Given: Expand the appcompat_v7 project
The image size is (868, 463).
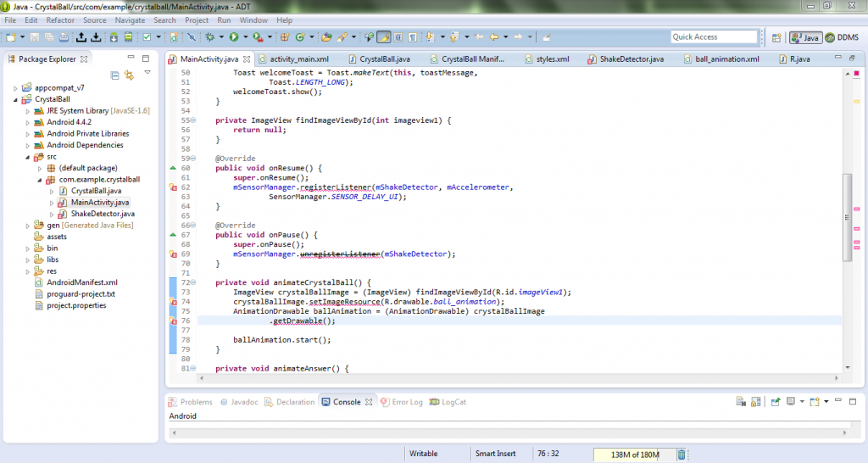Looking at the screenshot, I should click(x=15, y=88).
